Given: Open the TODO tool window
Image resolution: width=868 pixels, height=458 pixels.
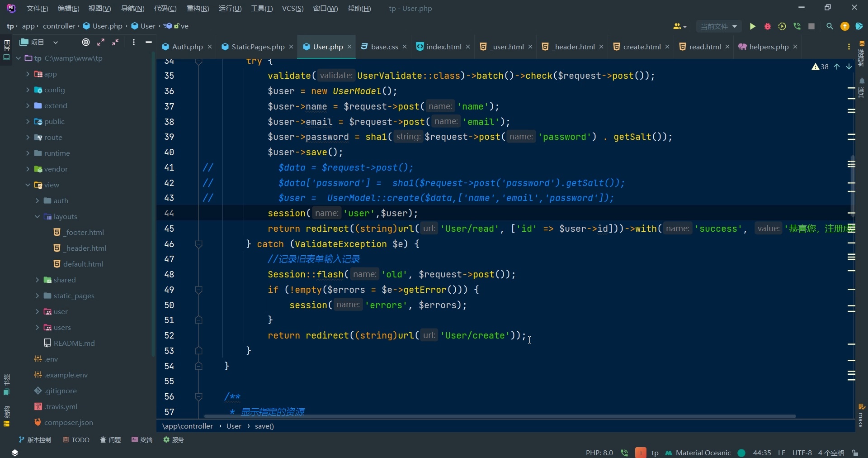Looking at the screenshot, I should (76, 440).
